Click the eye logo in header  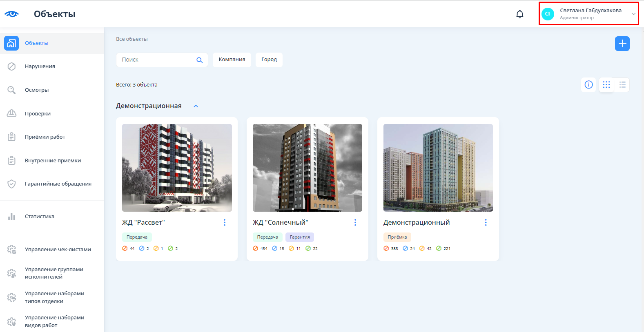point(11,14)
